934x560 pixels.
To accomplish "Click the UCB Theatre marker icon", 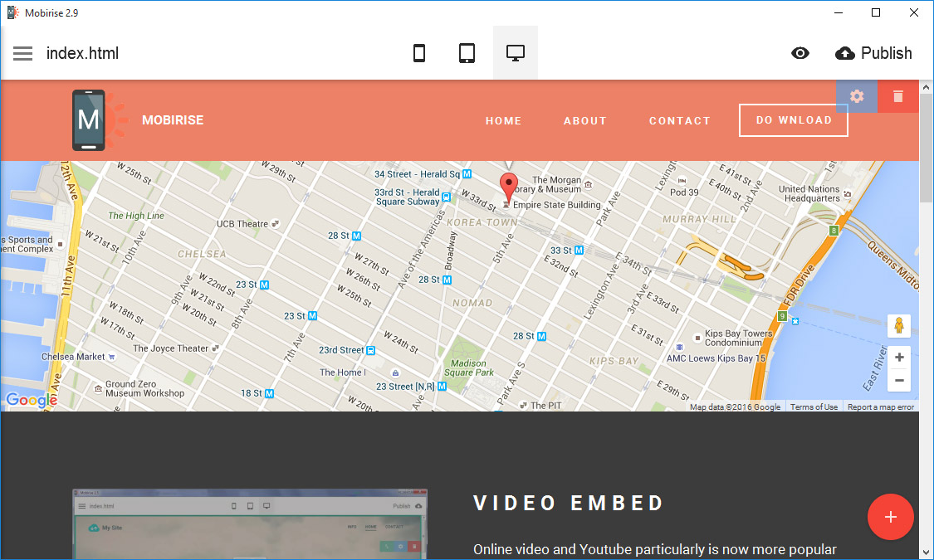I will pyautogui.click(x=275, y=224).
